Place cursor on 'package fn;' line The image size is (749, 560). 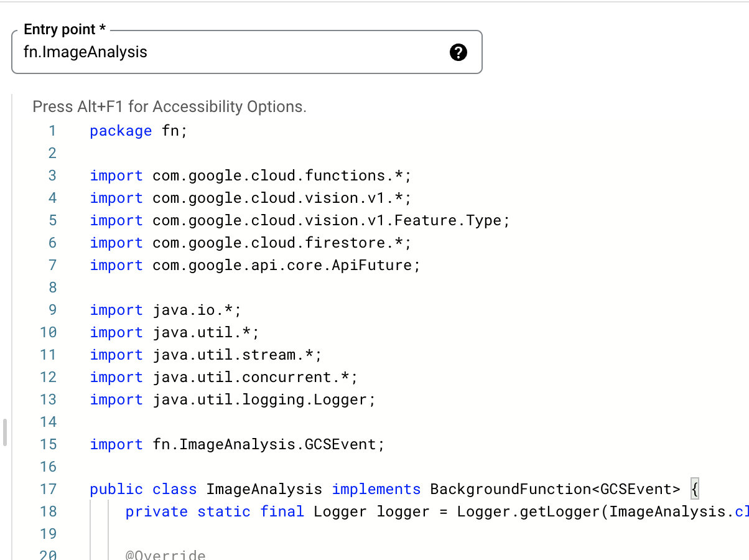pyautogui.click(x=138, y=131)
